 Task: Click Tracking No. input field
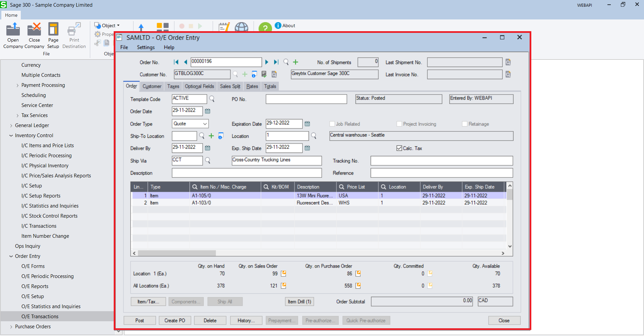point(441,161)
